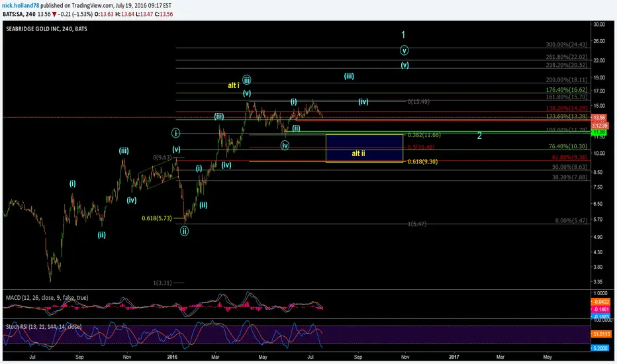Select the circled iv wave label

[x=285, y=146]
